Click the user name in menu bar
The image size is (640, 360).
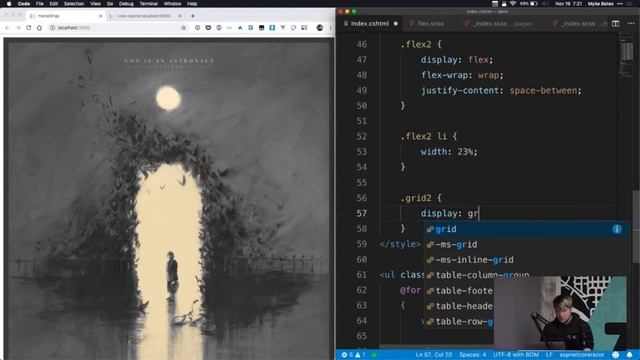(600, 4)
